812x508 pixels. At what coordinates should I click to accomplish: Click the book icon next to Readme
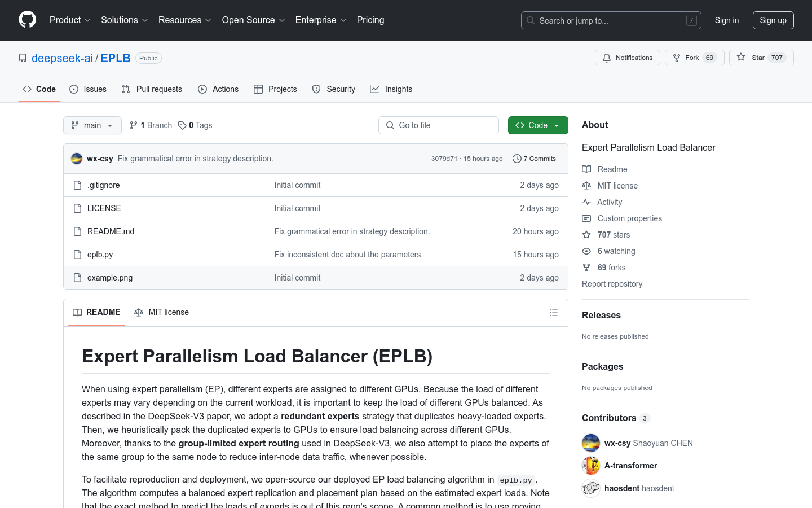point(586,169)
